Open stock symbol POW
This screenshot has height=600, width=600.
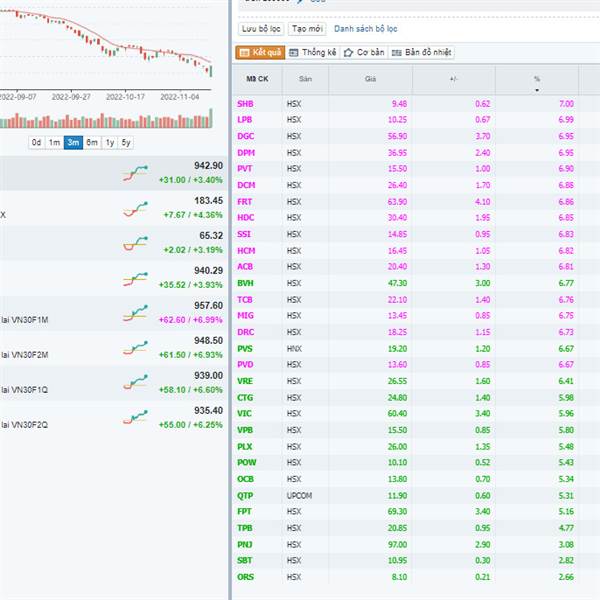click(247, 463)
